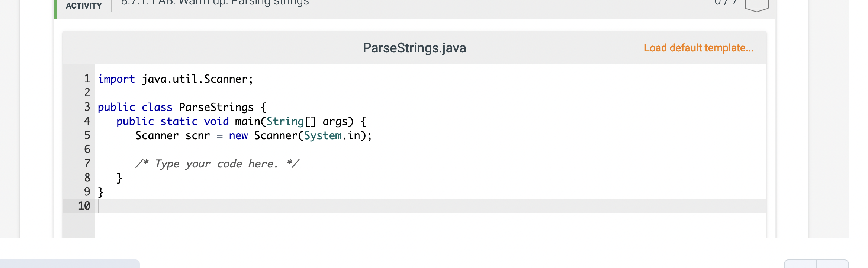This screenshot has height=268, width=868.
Task: Click the Type your code here comment
Action: click(x=218, y=163)
